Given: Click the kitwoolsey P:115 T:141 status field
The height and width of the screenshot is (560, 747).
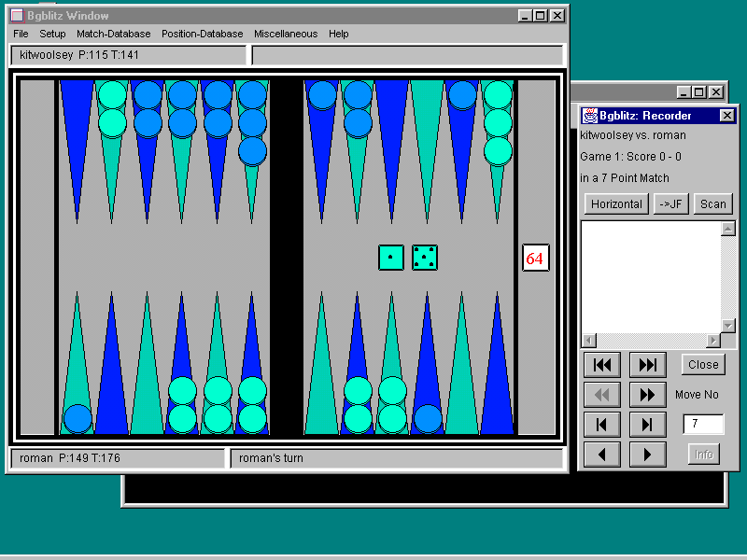Looking at the screenshot, I should (128, 55).
